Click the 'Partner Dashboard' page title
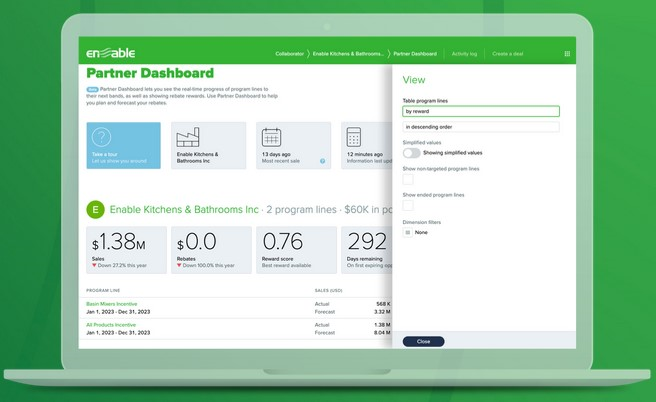Image resolution: width=656 pixels, height=402 pixels. point(150,73)
